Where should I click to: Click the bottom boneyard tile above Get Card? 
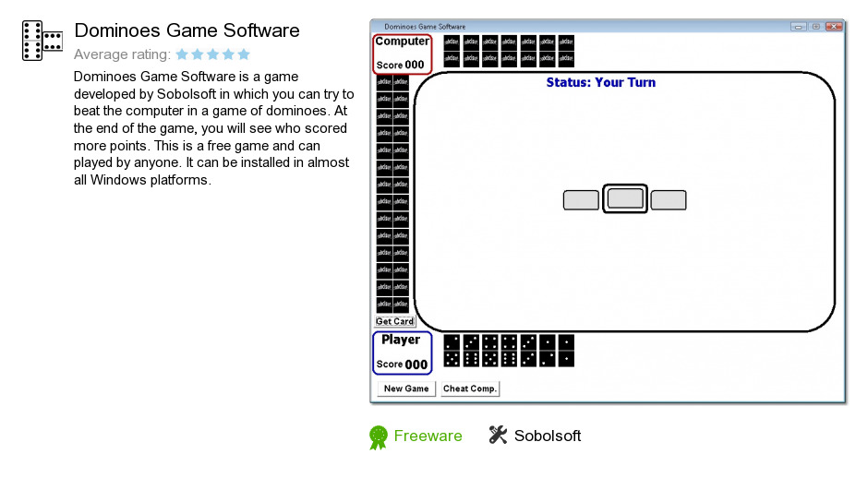tap(392, 305)
